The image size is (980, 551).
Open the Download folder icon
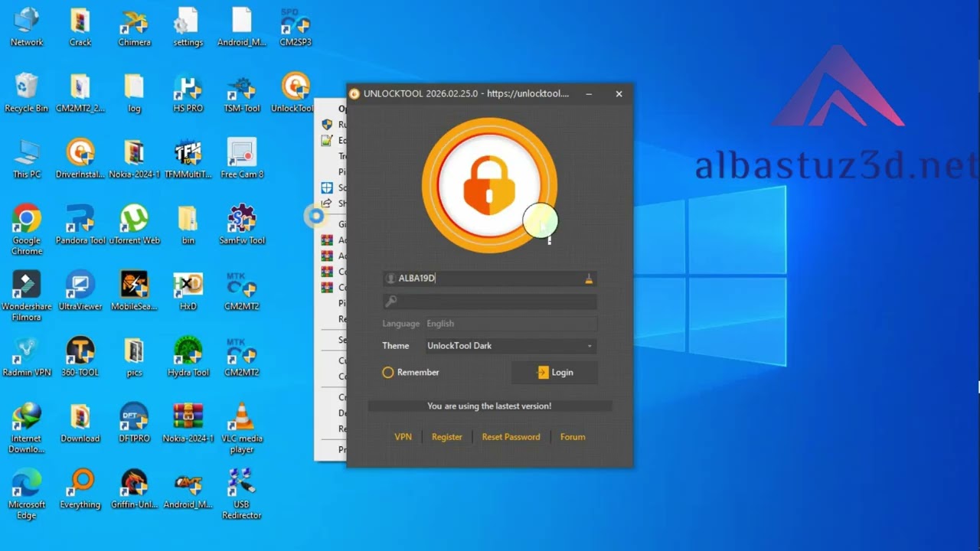point(80,422)
